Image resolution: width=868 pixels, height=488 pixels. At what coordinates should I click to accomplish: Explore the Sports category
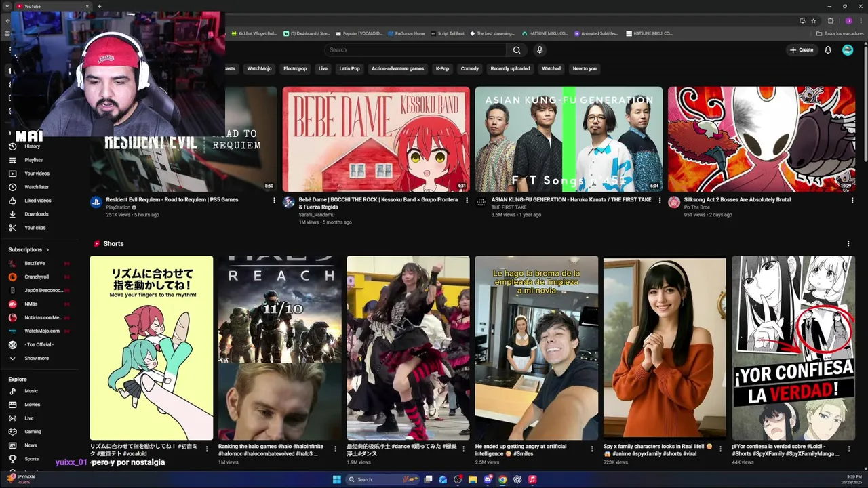(32, 459)
